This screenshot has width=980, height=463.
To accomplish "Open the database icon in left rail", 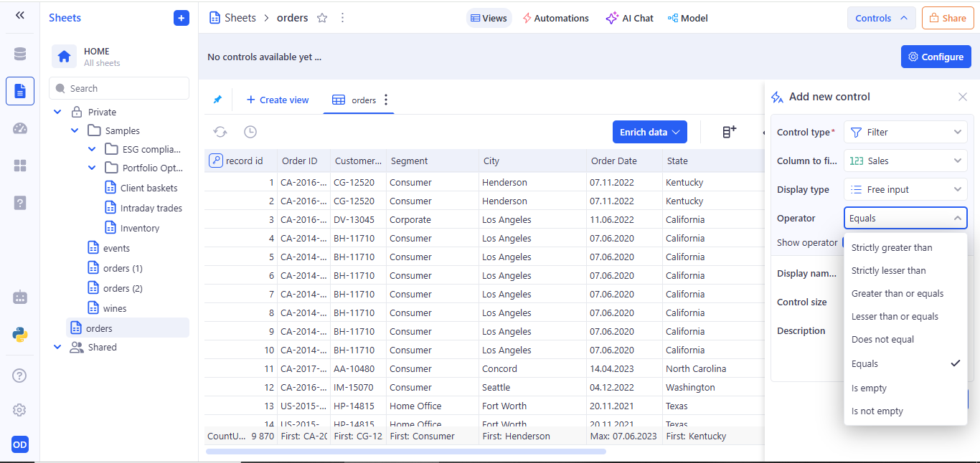I will tap(20, 54).
